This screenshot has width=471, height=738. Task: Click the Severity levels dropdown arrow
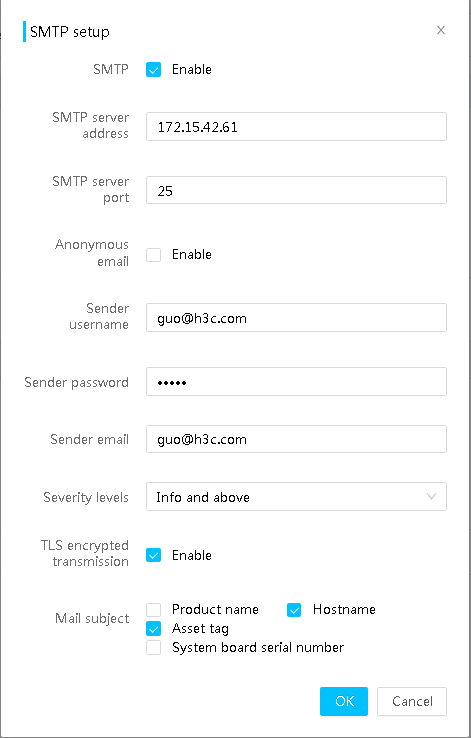coord(431,497)
